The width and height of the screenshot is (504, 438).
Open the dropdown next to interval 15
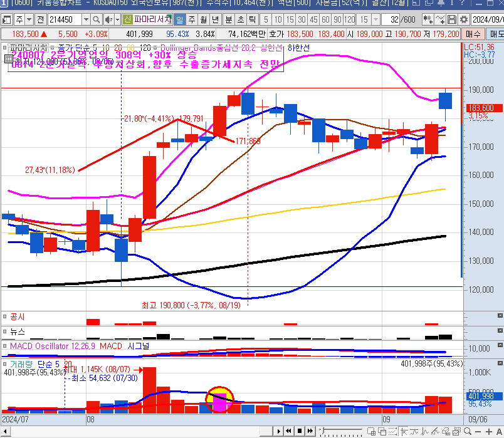click(375, 19)
